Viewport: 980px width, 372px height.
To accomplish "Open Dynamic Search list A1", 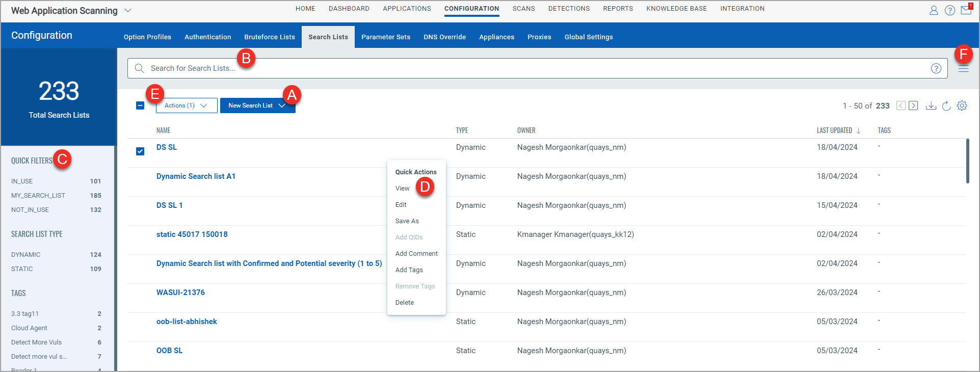I will [x=196, y=176].
